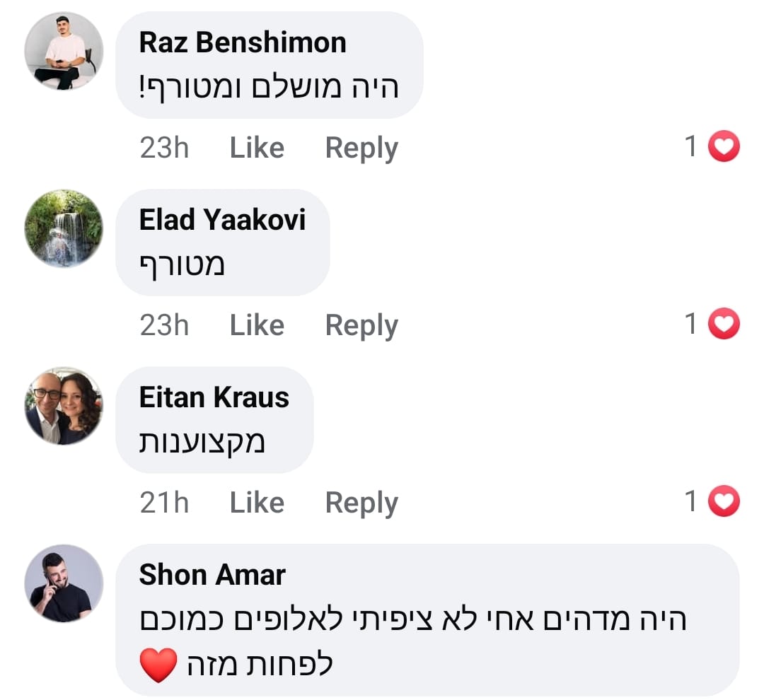764x700 pixels.
Task: Like Eitan Kraus's comment
Action: [257, 503]
